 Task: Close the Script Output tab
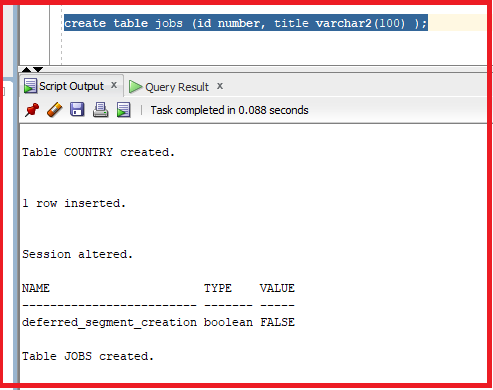pyautogui.click(x=114, y=85)
